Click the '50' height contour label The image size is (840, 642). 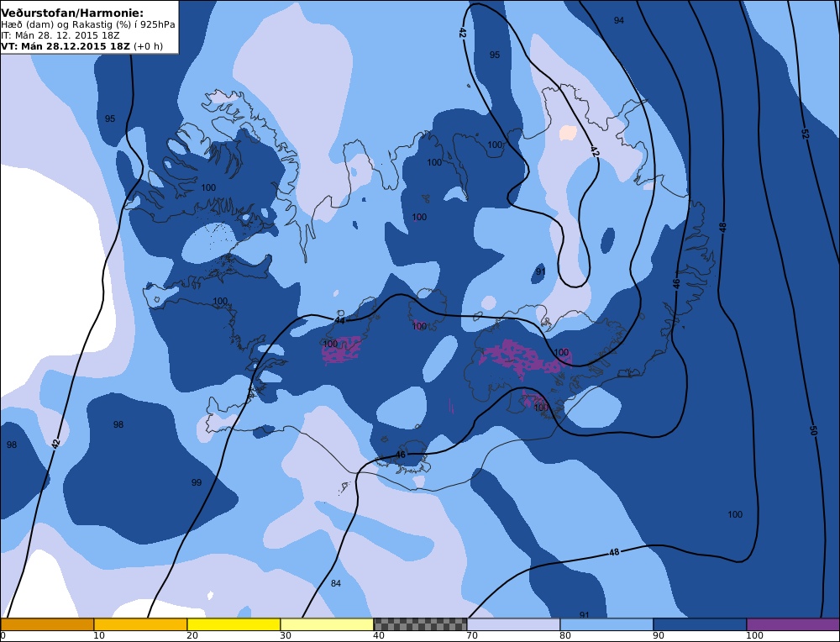pyautogui.click(x=813, y=429)
